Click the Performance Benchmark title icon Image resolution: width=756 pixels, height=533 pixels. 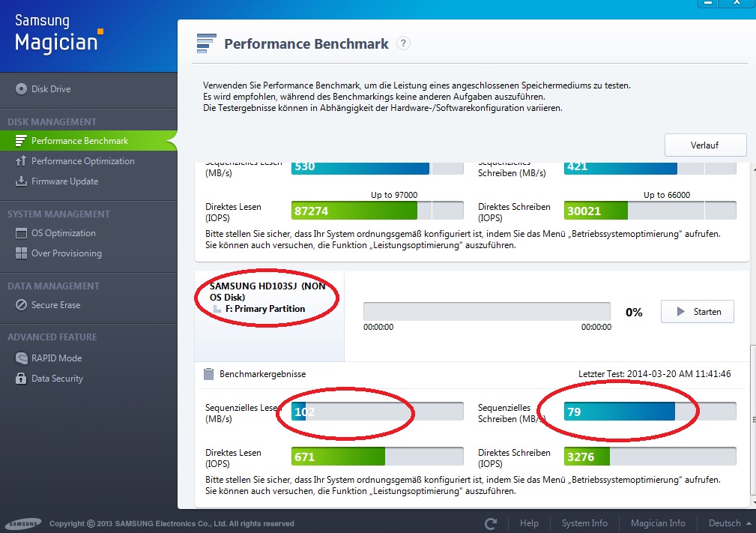point(206,43)
